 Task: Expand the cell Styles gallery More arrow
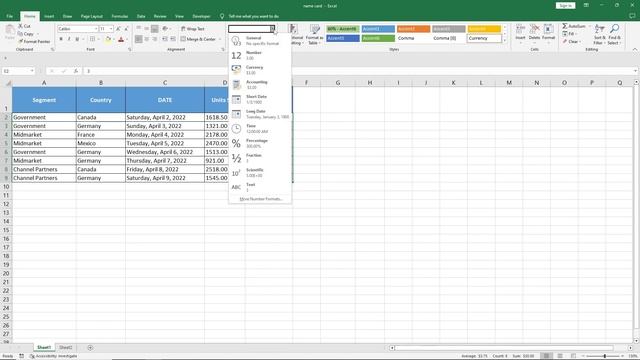tap(505, 40)
